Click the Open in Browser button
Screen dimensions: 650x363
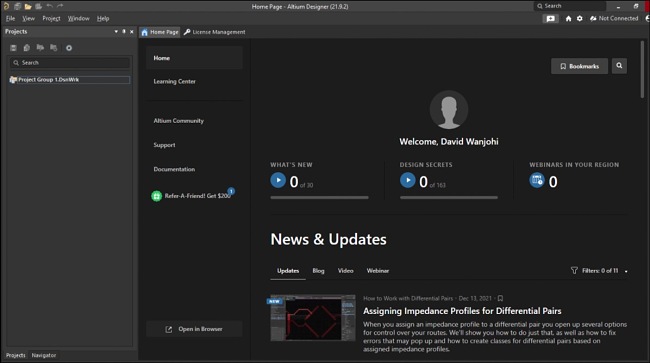point(194,329)
